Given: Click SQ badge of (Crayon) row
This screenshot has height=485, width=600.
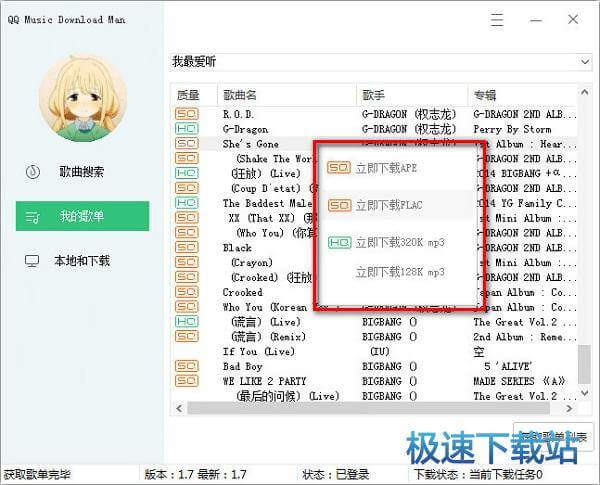Looking at the screenshot, I should pyautogui.click(x=187, y=262).
